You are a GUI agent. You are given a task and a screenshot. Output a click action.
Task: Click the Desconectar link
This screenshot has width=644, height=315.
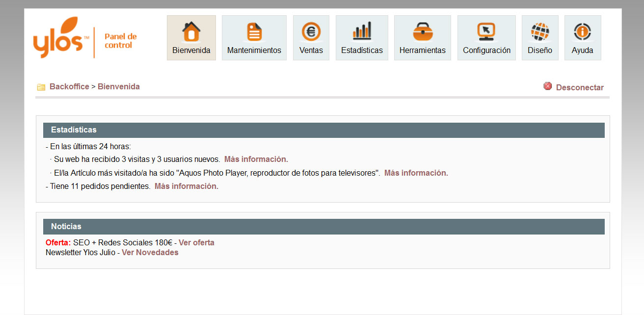pos(580,88)
